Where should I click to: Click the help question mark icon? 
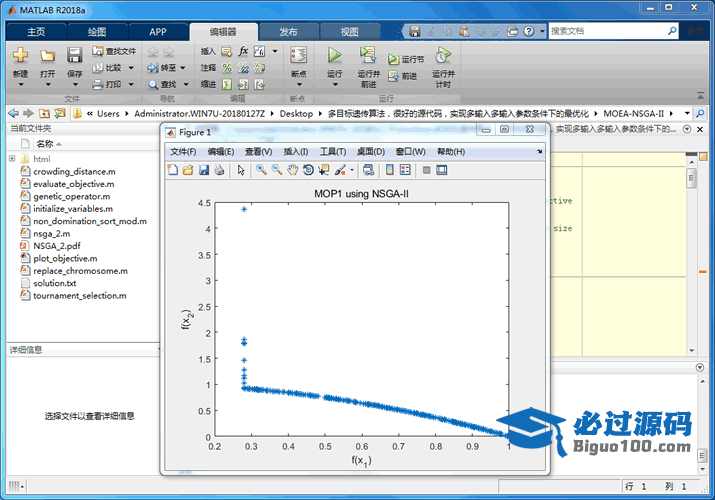tap(529, 31)
